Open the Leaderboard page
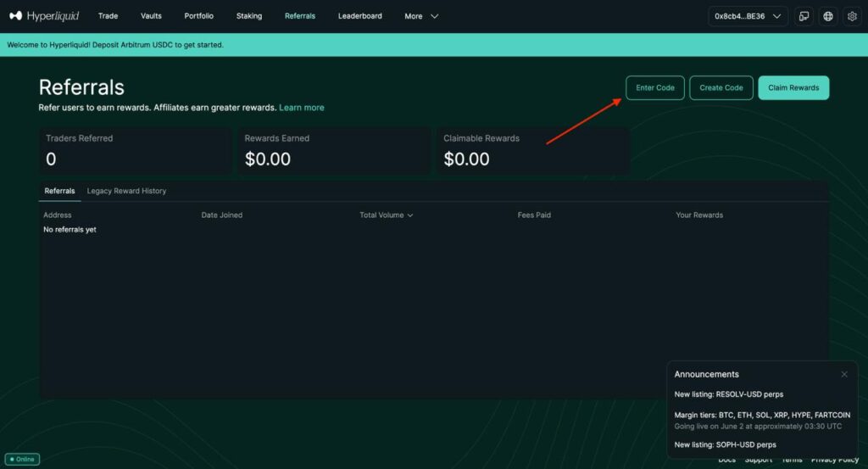868x469 pixels. click(x=359, y=16)
